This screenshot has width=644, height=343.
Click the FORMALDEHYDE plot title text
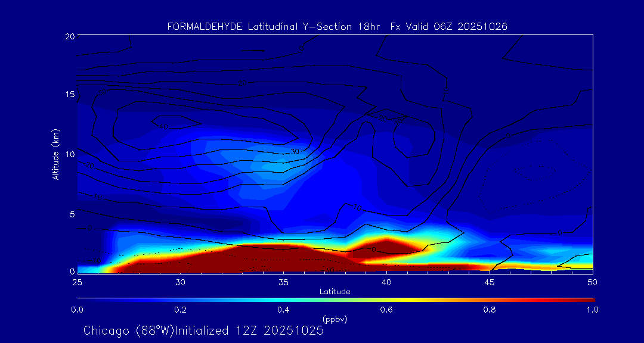point(337,26)
